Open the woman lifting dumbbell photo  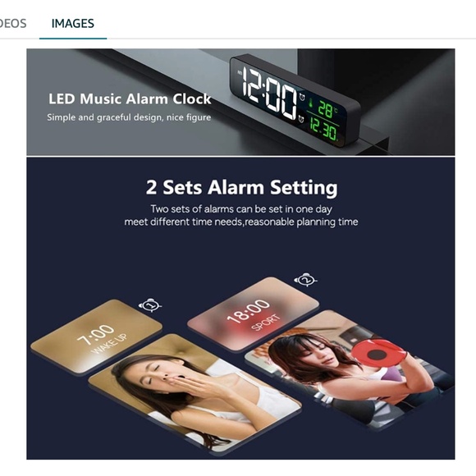[x=349, y=368]
